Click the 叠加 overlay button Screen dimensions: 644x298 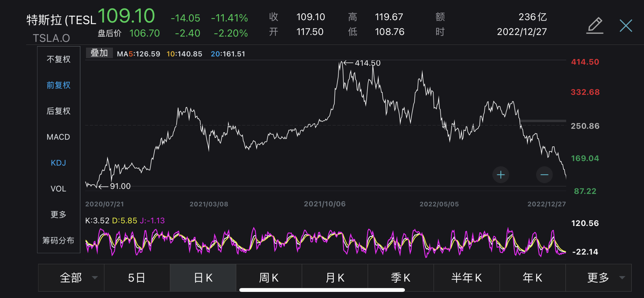coord(99,53)
